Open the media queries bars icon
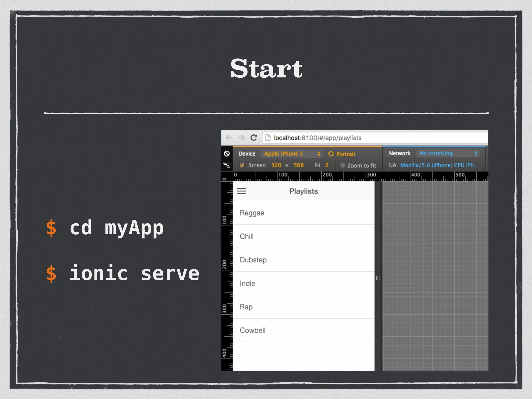The height and width of the screenshot is (399, 532). [227, 165]
